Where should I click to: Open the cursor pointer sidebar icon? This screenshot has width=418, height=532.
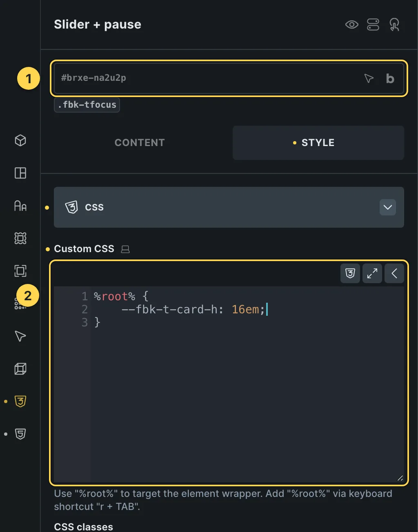click(20, 336)
